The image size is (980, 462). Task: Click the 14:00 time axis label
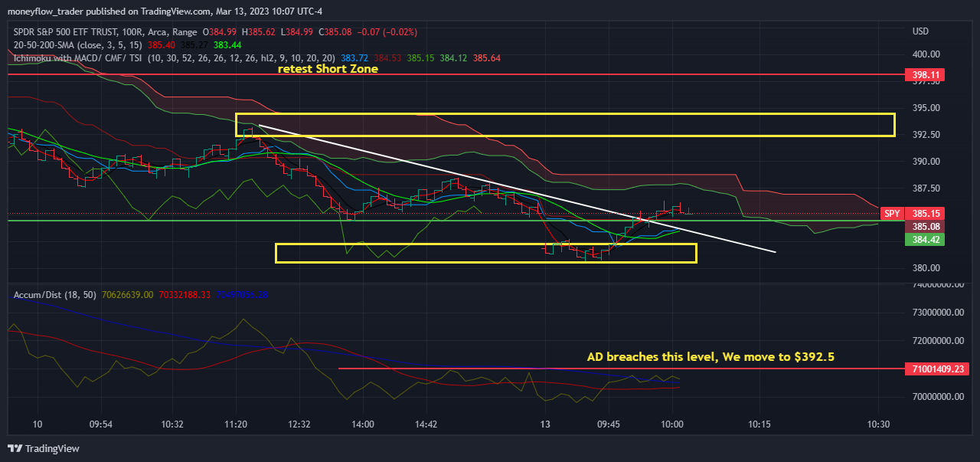tap(363, 424)
